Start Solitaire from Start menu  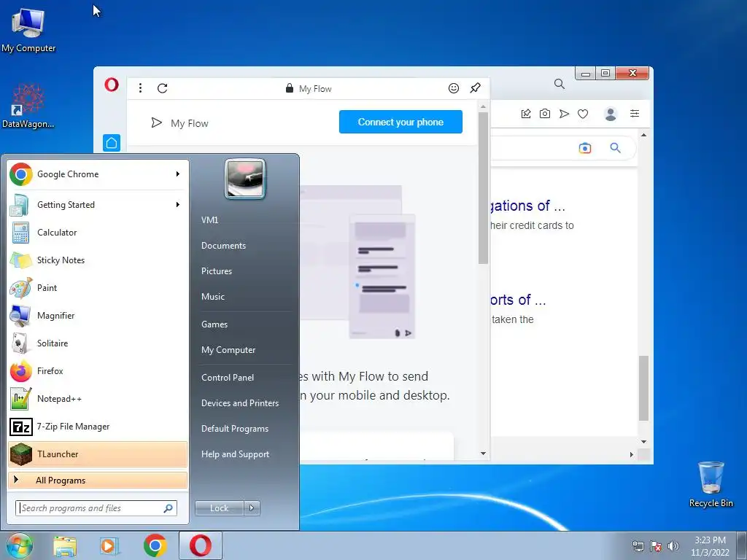pyautogui.click(x=98, y=343)
